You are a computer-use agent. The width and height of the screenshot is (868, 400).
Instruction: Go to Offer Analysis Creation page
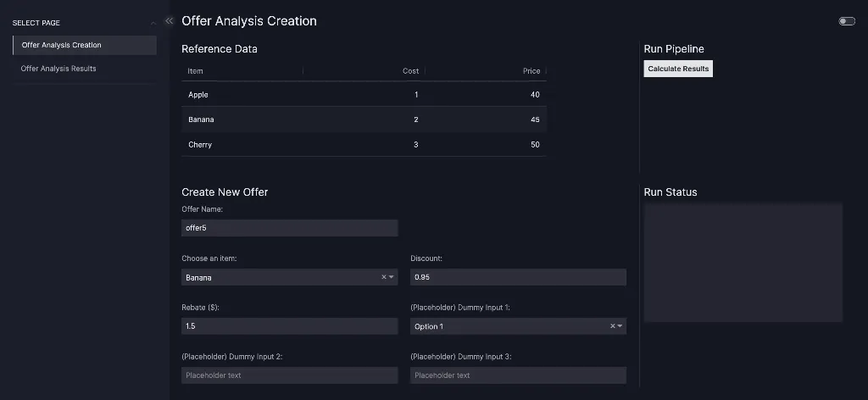[84, 45]
